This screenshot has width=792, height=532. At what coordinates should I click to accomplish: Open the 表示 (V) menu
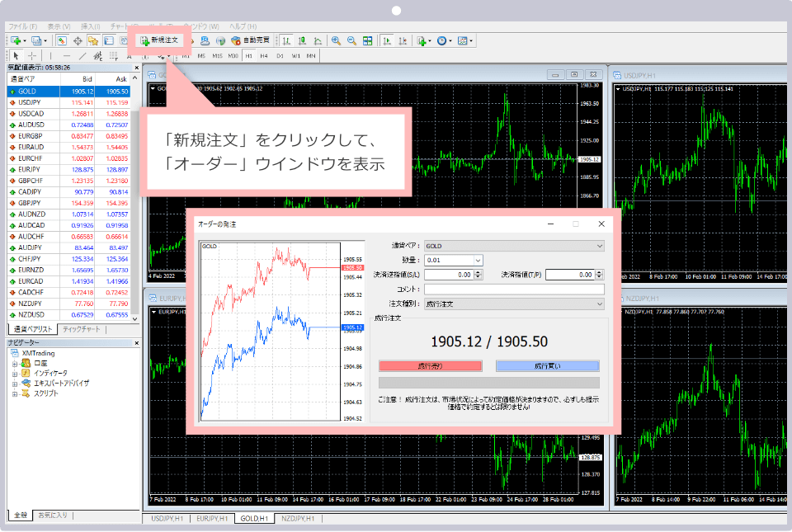click(x=59, y=26)
